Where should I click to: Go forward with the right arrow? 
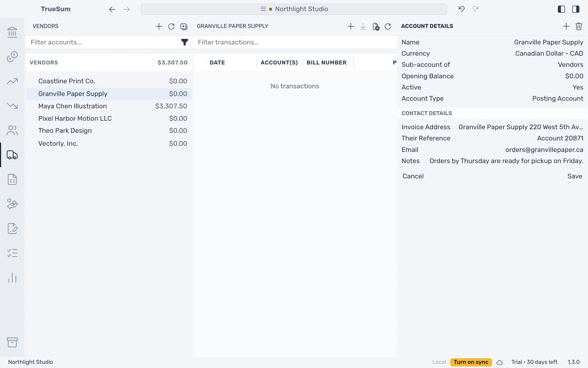pyautogui.click(x=127, y=9)
